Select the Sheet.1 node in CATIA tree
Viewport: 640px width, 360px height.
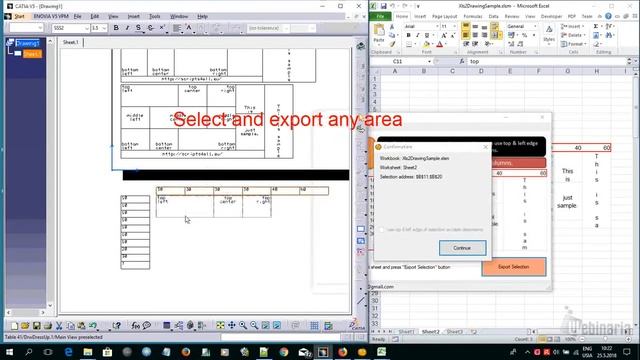(x=32, y=54)
